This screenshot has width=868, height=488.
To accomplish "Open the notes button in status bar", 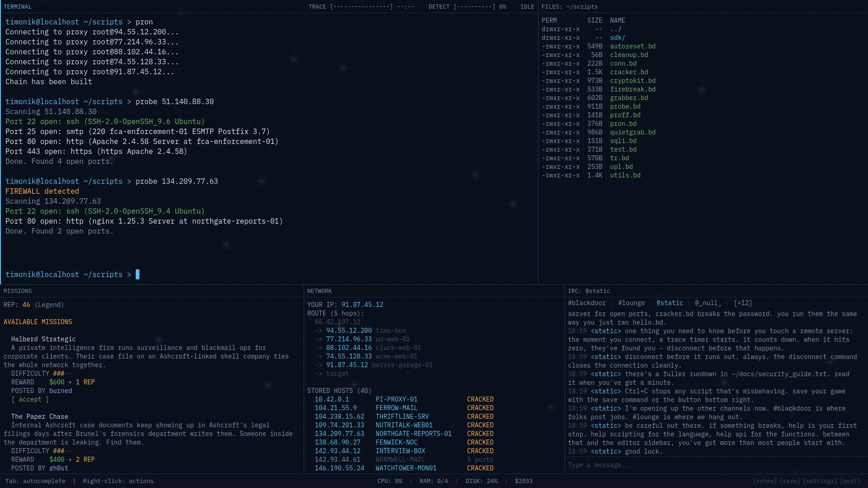I will point(764,481).
